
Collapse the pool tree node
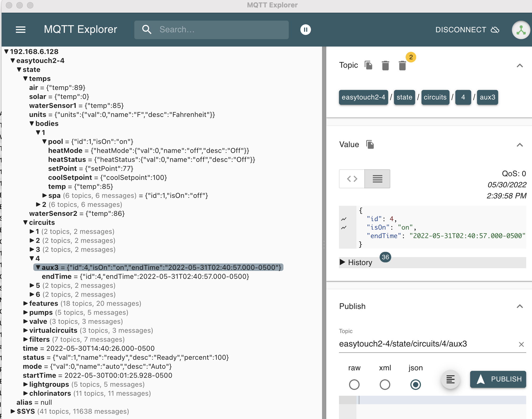click(x=45, y=142)
